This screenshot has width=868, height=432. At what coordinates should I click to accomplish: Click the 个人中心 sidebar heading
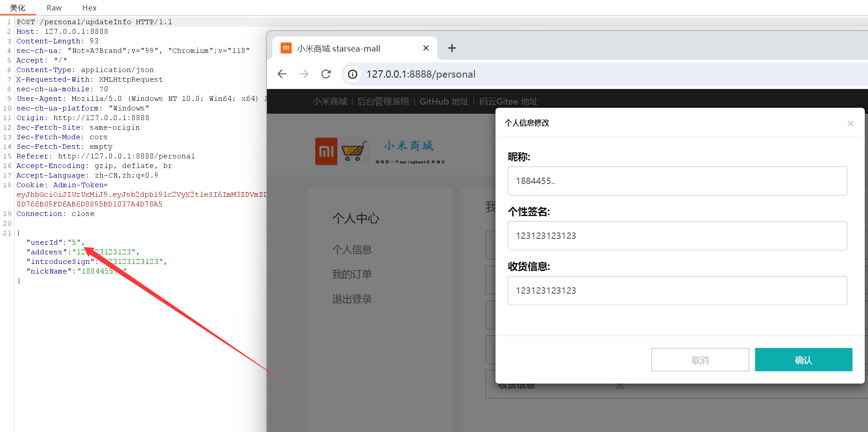pos(356,218)
